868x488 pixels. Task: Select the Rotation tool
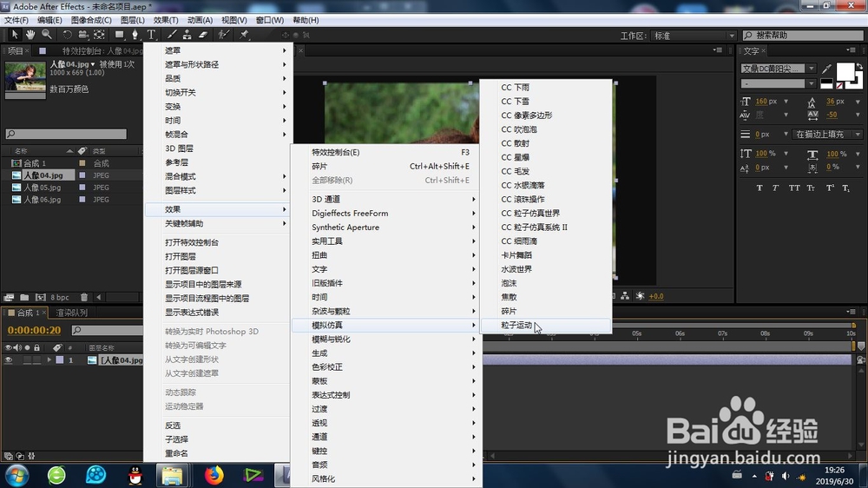tap(67, 35)
